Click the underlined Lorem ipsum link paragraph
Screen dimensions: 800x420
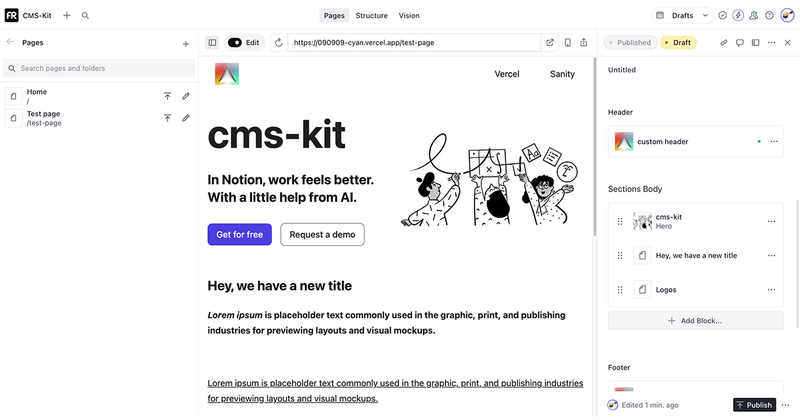tap(395, 390)
